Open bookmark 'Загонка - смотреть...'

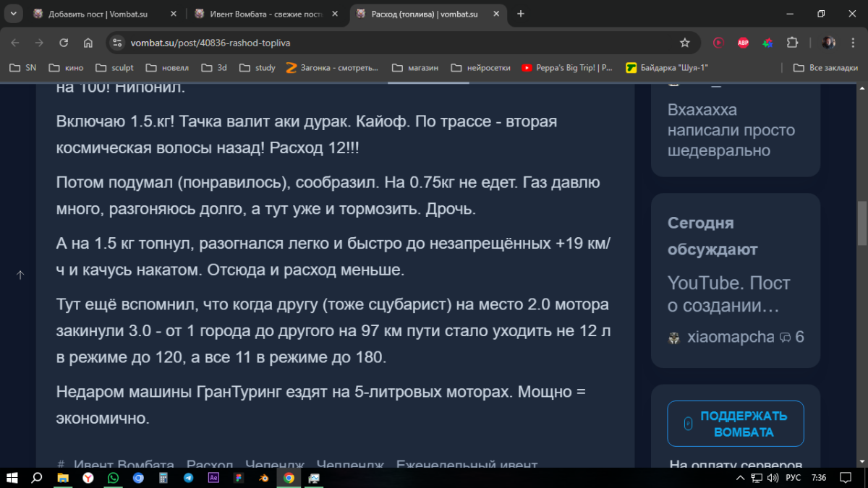[x=333, y=68]
